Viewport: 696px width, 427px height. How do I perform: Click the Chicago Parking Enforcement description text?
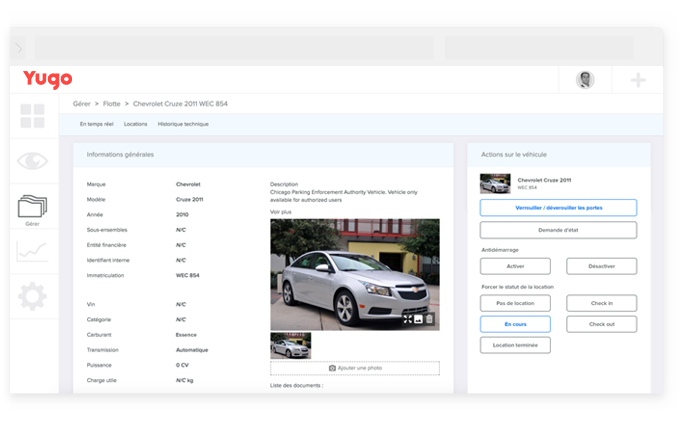coord(344,196)
